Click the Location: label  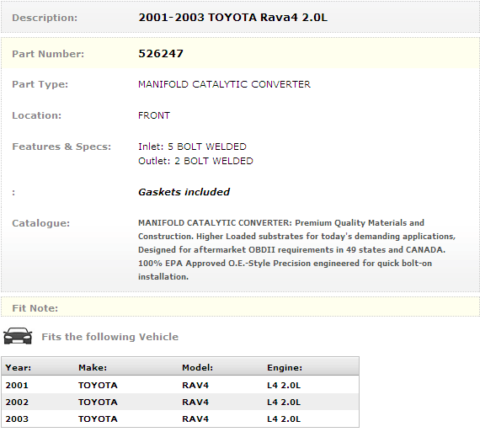37,115
